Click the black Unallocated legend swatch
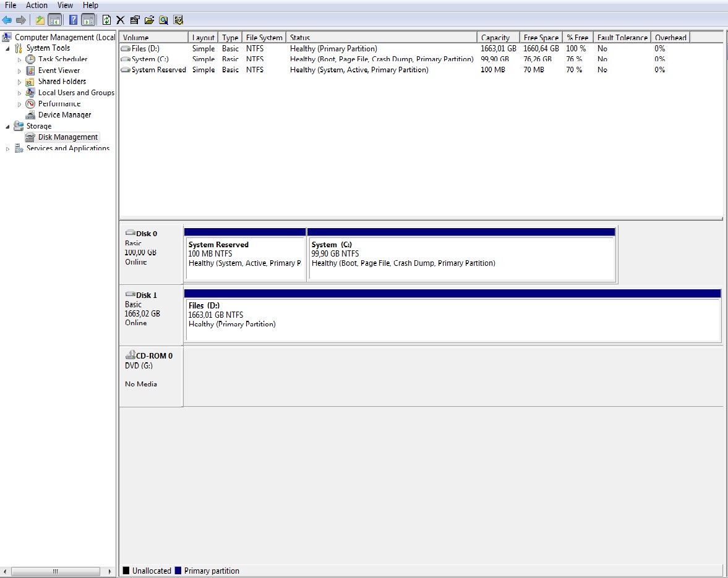Screen dimensions: 728x578 pyautogui.click(x=126, y=571)
